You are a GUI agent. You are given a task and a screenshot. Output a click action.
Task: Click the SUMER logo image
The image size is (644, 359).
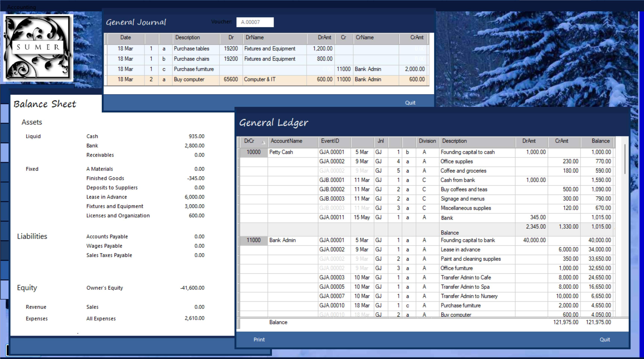pos(38,48)
